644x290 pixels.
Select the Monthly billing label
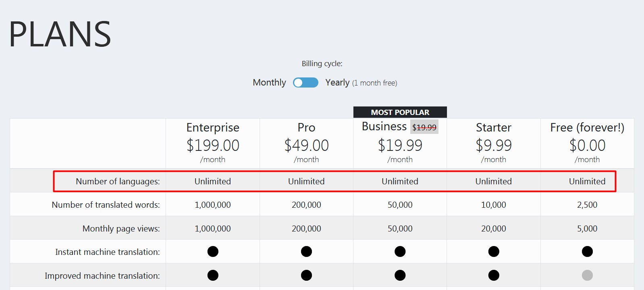269,83
